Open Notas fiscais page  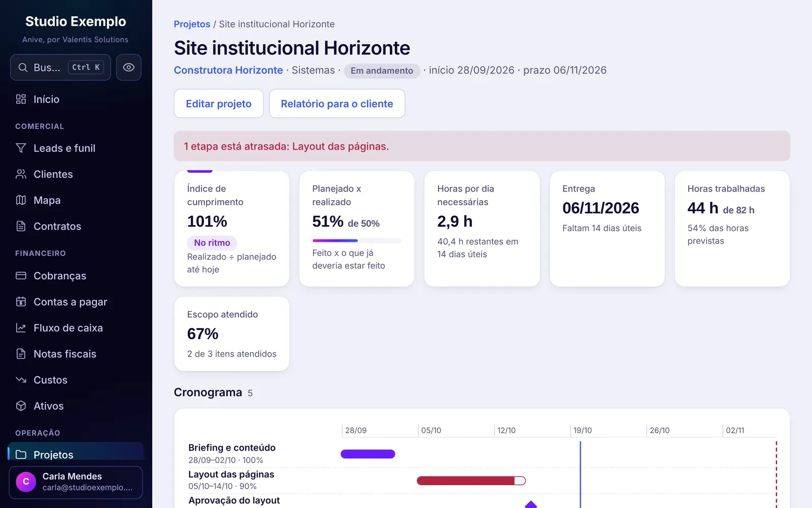pyautogui.click(x=76, y=354)
